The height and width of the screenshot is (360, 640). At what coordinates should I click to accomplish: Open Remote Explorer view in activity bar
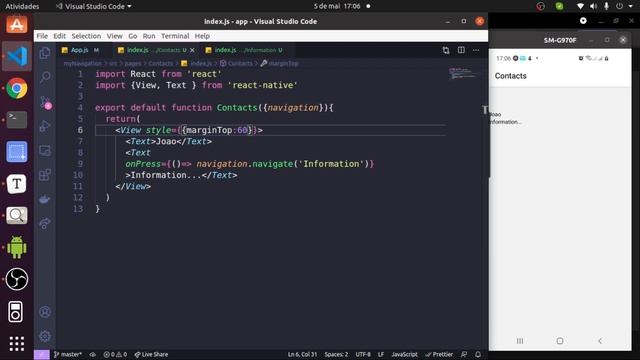pyautogui.click(x=45, y=151)
